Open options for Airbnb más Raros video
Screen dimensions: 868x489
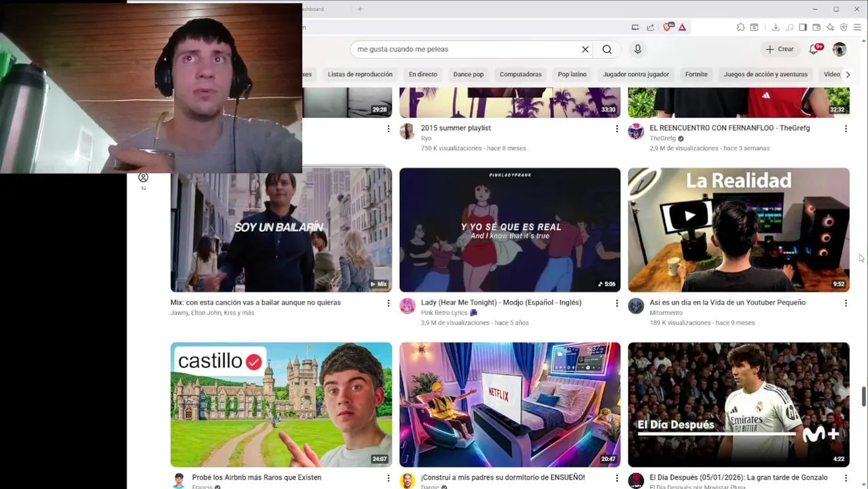pyautogui.click(x=388, y=478)
